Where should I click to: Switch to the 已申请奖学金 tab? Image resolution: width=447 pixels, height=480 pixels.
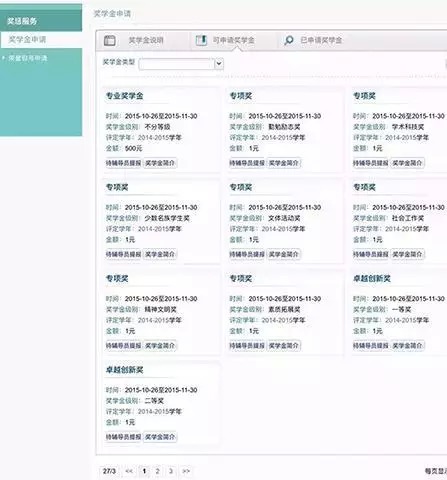tap(321, 40)
